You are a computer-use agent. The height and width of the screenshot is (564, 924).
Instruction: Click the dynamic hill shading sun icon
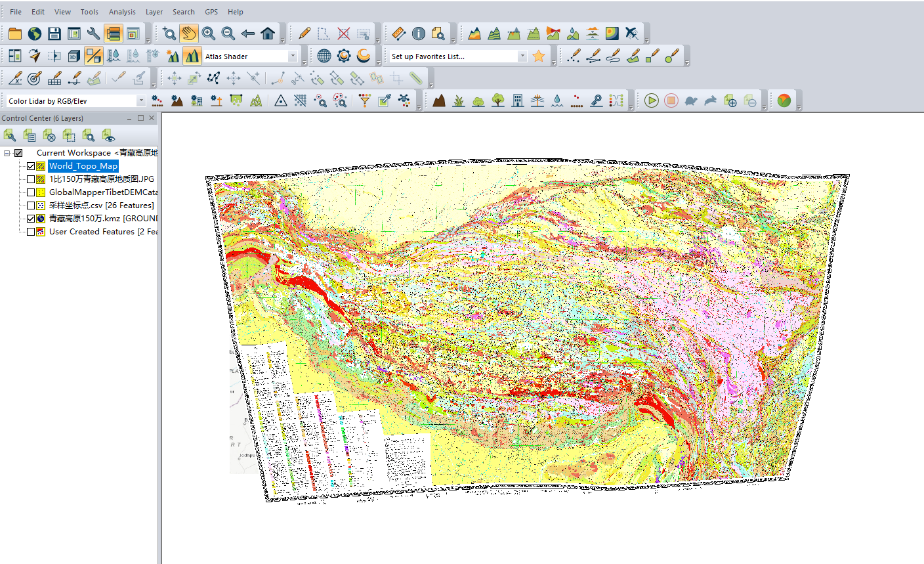click(173, 56)
